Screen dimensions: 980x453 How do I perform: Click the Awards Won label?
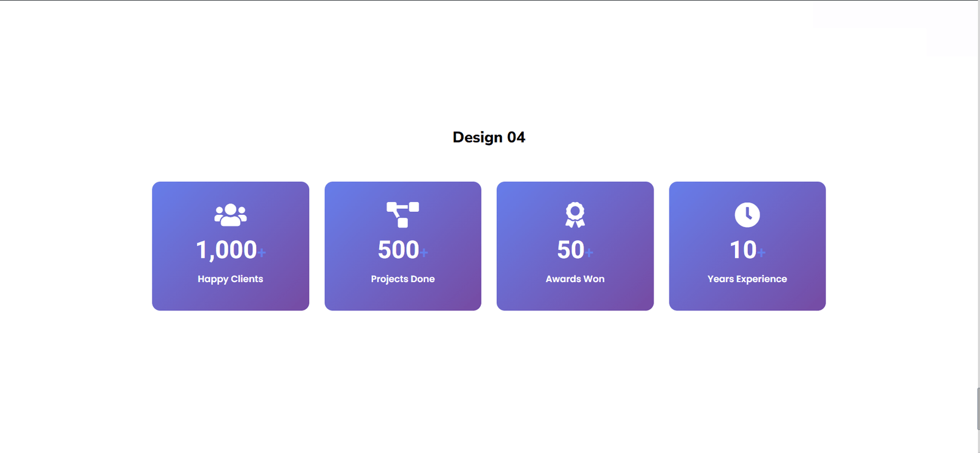575,279
